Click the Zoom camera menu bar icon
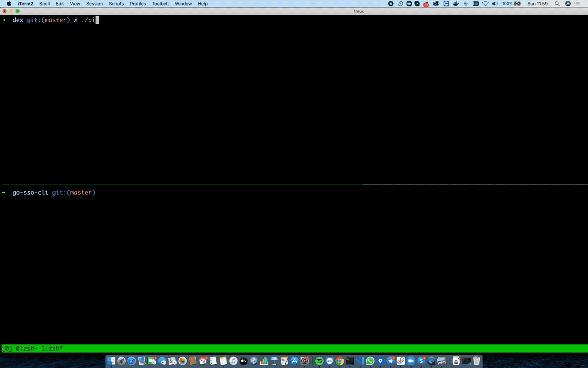The image size is (588, 368). [409, 4]
